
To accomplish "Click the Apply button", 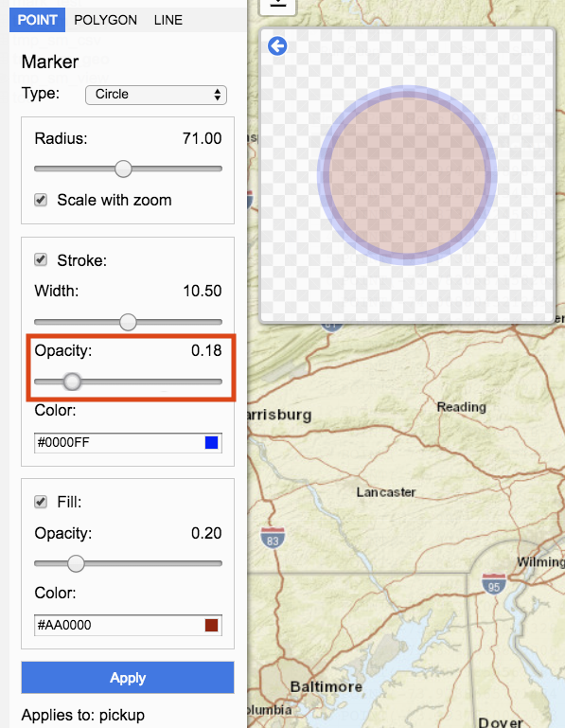I will pos(128,678).
